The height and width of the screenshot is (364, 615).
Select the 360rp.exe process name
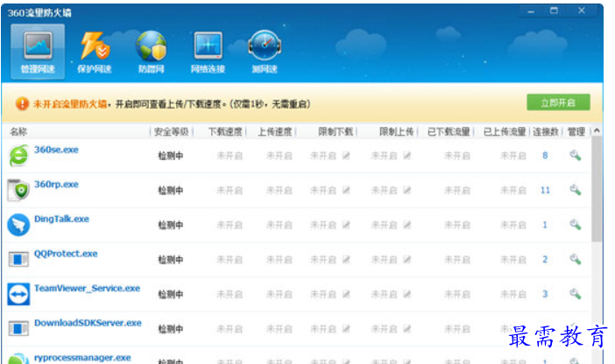(56, 184)
